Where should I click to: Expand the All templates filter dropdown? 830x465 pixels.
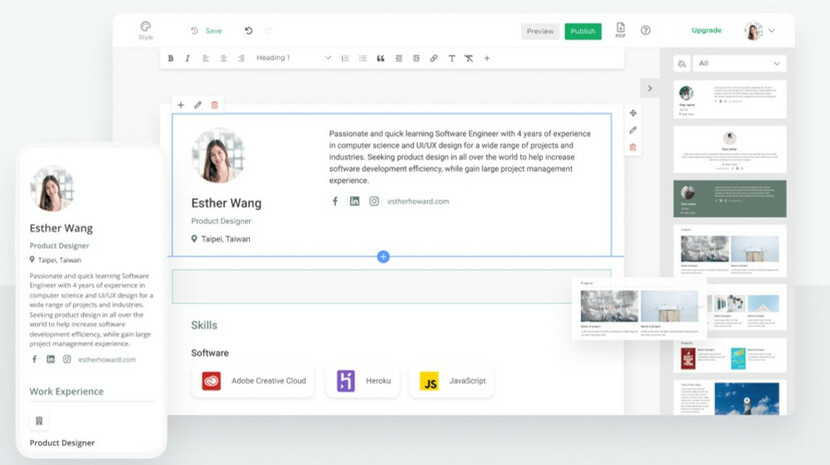(x=739, y=63)
